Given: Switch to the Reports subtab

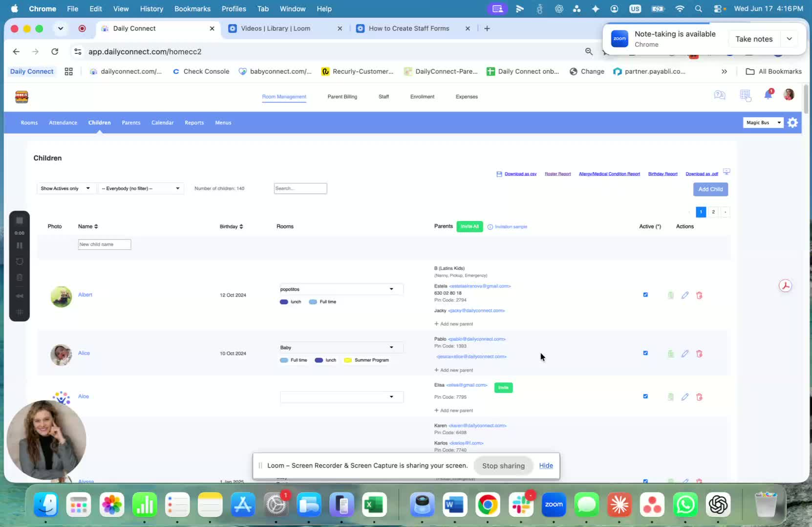Looking at the screenshot, I should pos(194,123).
